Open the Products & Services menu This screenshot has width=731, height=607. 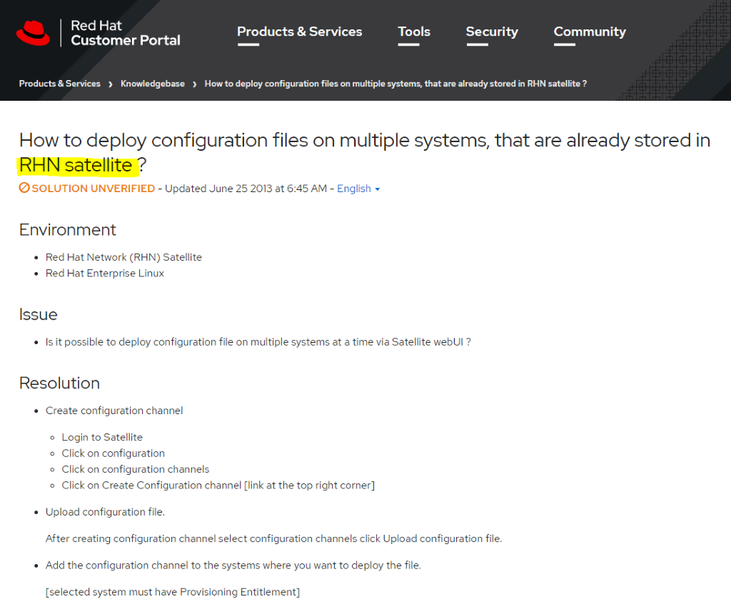[x=299, y=32]
